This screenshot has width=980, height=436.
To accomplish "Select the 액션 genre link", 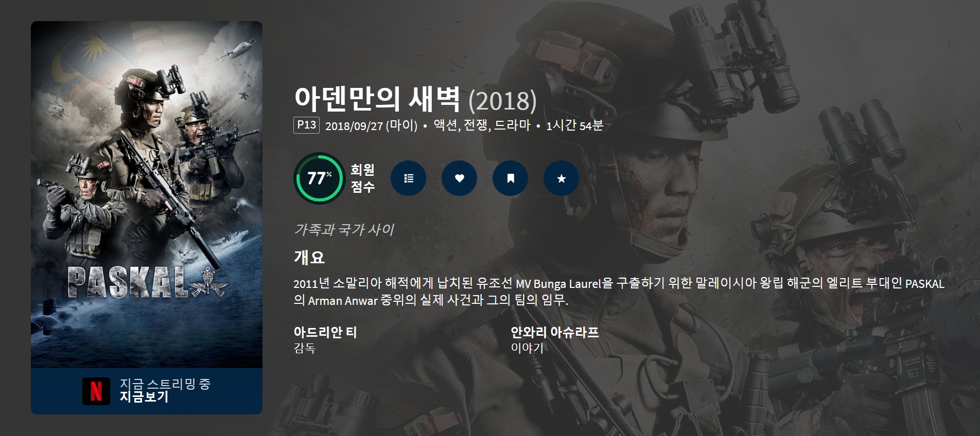I will [x=445, y=125].
